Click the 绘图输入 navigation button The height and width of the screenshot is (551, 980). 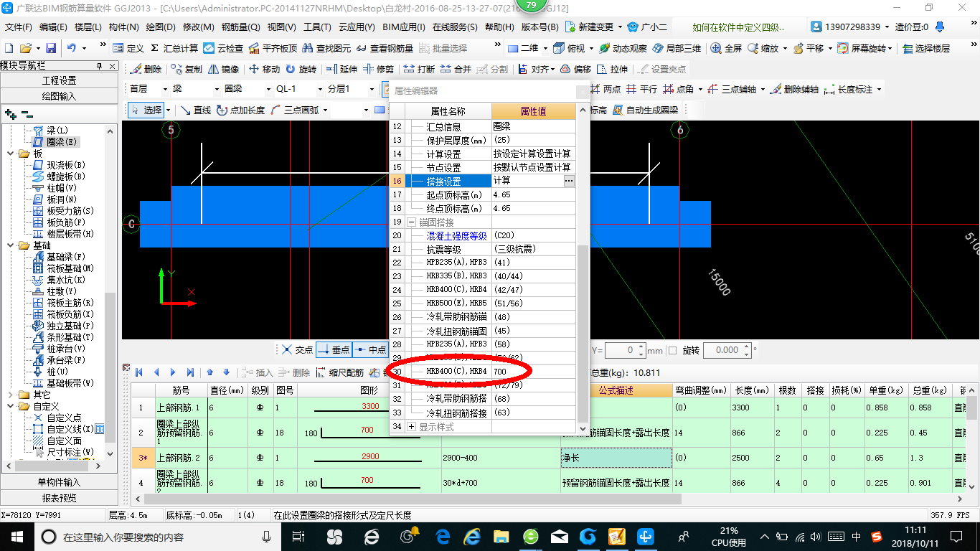coord(59,95)
